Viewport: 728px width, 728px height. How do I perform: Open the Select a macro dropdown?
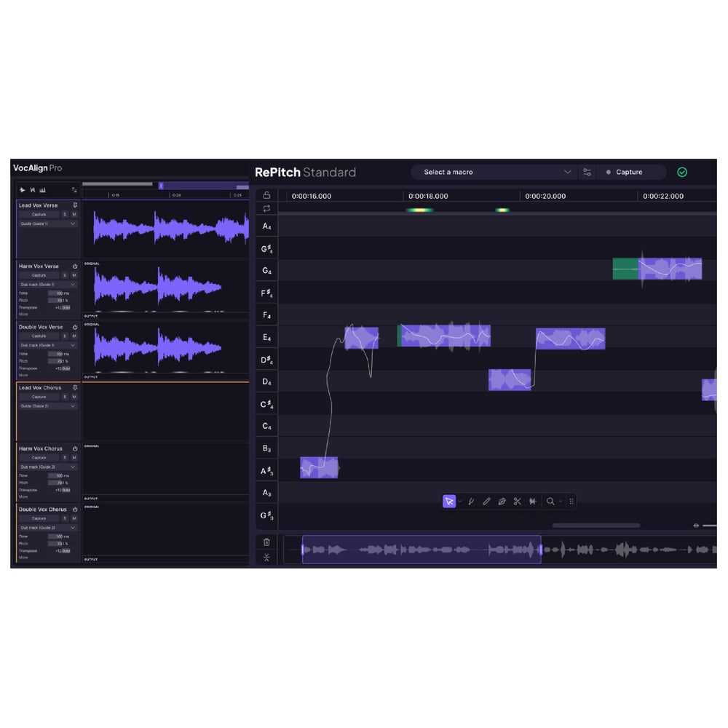coord(494,173)
